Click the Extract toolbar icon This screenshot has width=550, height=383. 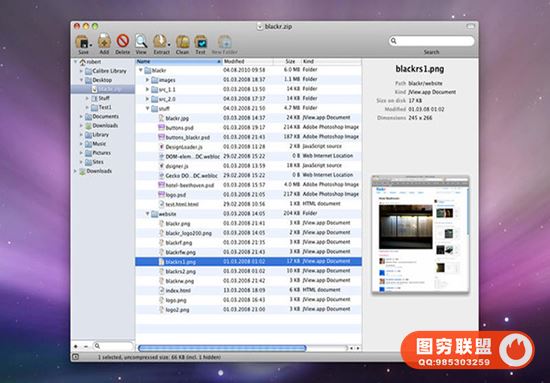pyautogui.click(x=160, y=41)
